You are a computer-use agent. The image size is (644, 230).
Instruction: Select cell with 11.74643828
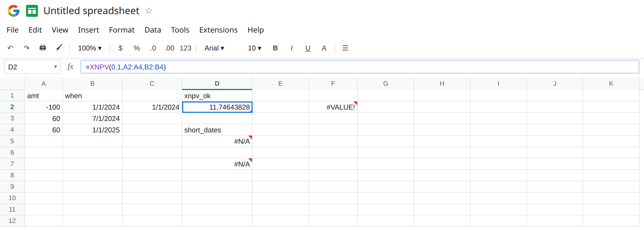tap(217, 107)
